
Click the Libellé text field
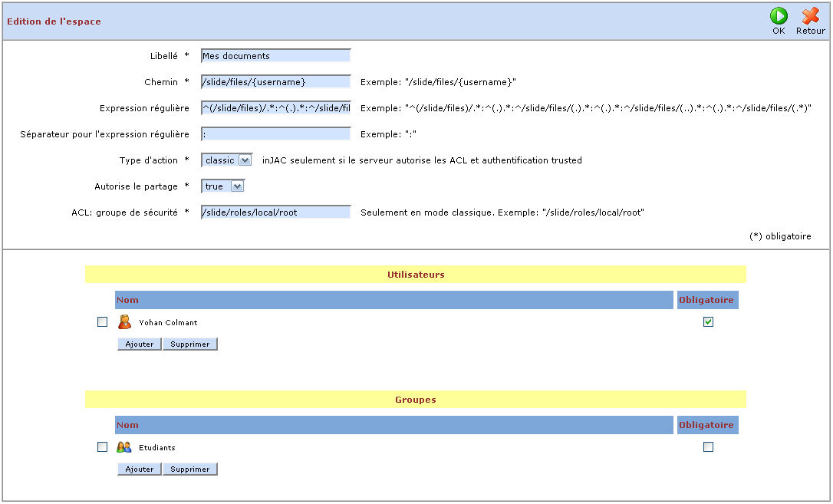(275, 56)
